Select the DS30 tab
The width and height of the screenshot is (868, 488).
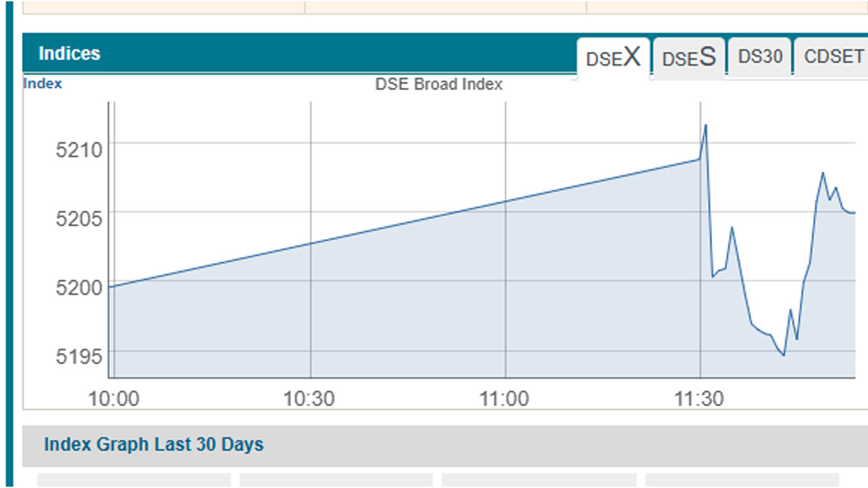(x=759, y=57)
